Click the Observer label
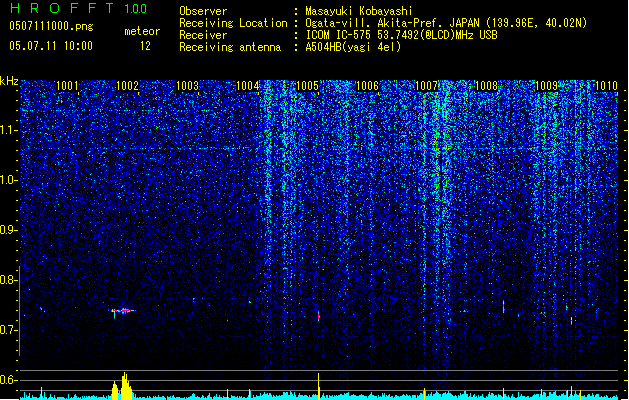The image size is (629, 400). pos(203,11)
